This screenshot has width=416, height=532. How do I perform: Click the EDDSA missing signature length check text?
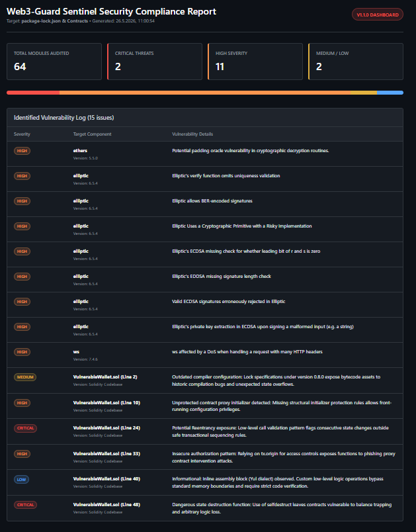(x=222, y=276)
